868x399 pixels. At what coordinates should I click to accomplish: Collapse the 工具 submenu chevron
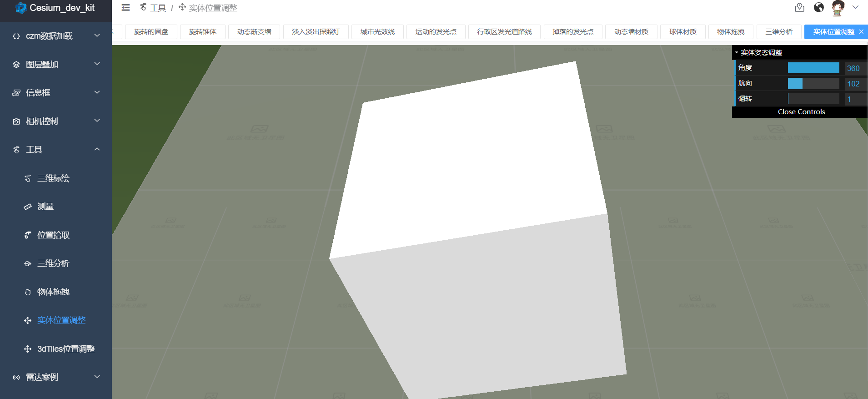(x=97, y=149)
